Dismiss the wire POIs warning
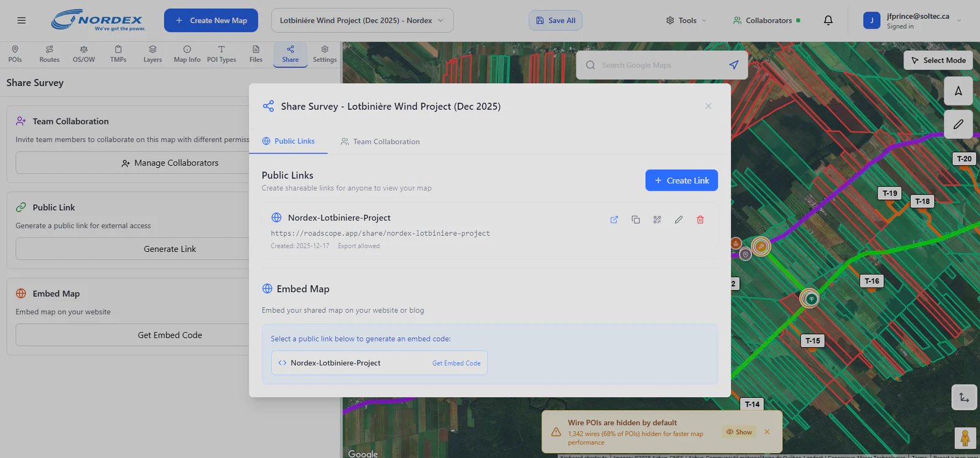This screenshot has width=980, height=458. [767, 432]
